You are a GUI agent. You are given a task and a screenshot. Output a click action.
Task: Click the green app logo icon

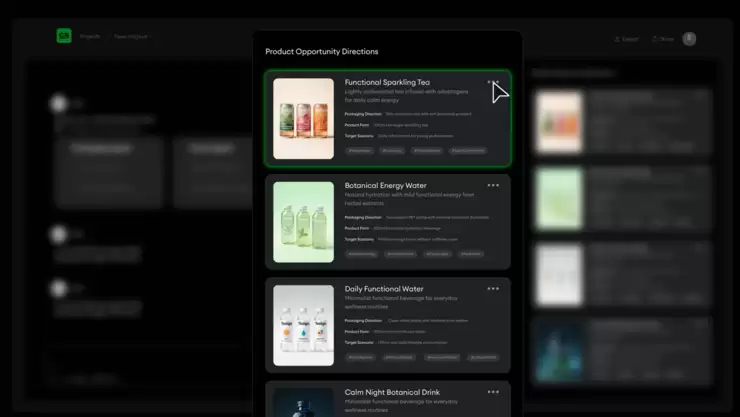(x=64, y=37)
